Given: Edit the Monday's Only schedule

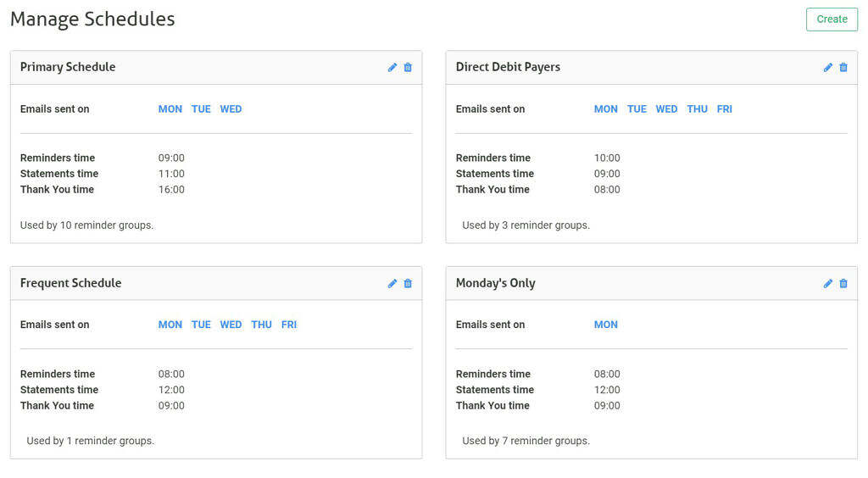Looking at the screenshot, I should [828, 284].
